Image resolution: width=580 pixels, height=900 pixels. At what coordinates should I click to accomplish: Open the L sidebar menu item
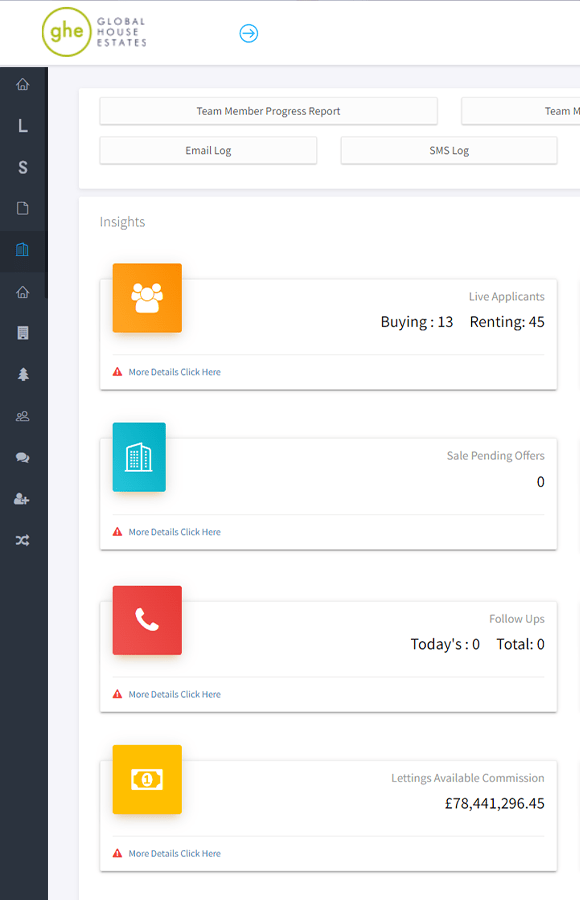click(22, 126)
